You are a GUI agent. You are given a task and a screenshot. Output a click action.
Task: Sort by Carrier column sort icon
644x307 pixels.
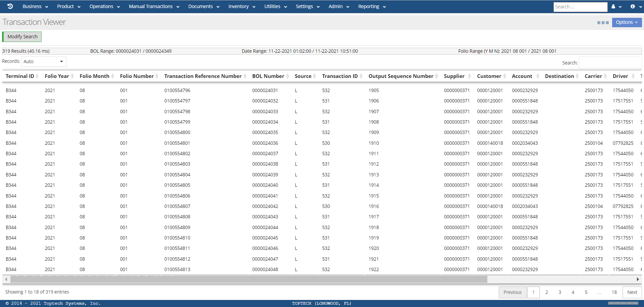coord(605,76)
